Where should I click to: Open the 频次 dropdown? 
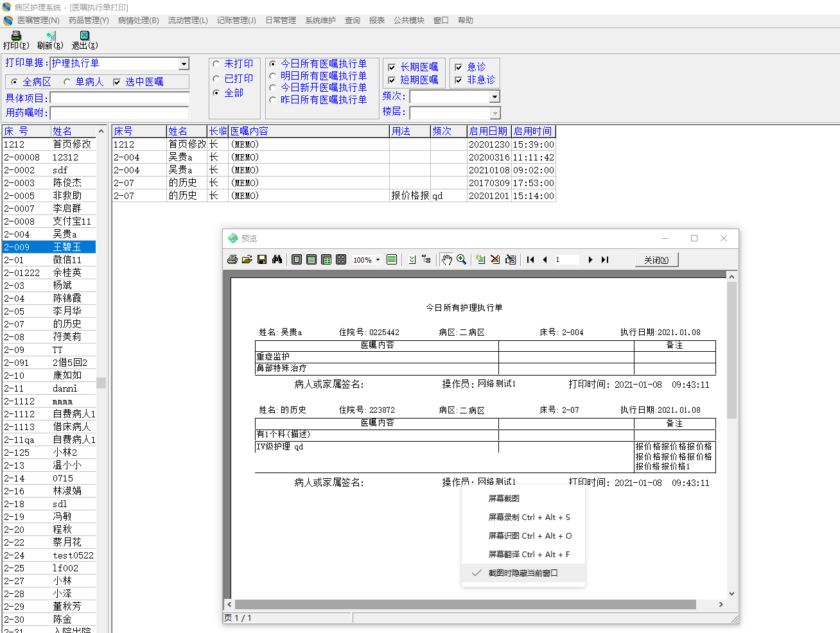pyautogui.click(x=494, y=96)
